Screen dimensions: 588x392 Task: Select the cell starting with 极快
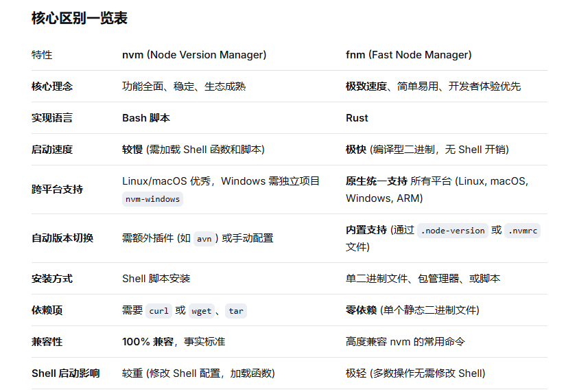click(x=427, y=149)
